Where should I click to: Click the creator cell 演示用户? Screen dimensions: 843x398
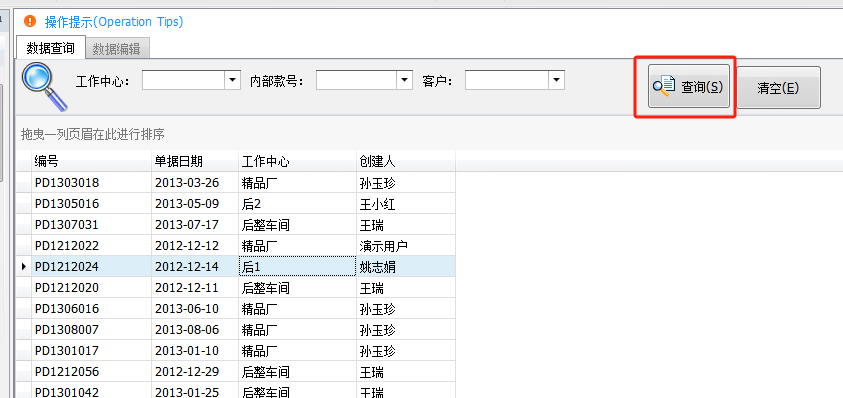[406, 246]
